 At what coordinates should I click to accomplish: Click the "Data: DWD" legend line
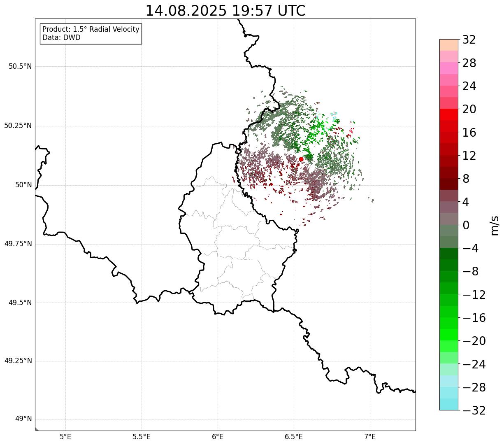61,37
